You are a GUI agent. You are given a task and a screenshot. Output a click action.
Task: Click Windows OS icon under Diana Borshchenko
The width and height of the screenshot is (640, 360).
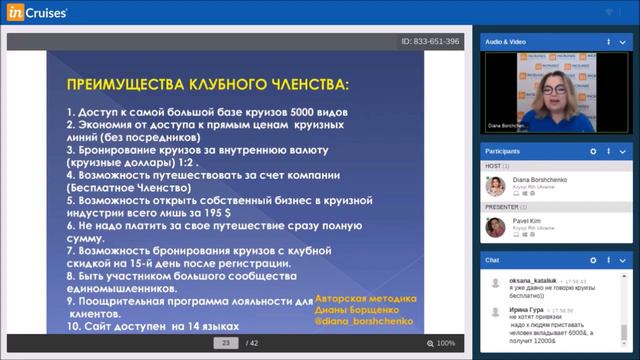525,193
